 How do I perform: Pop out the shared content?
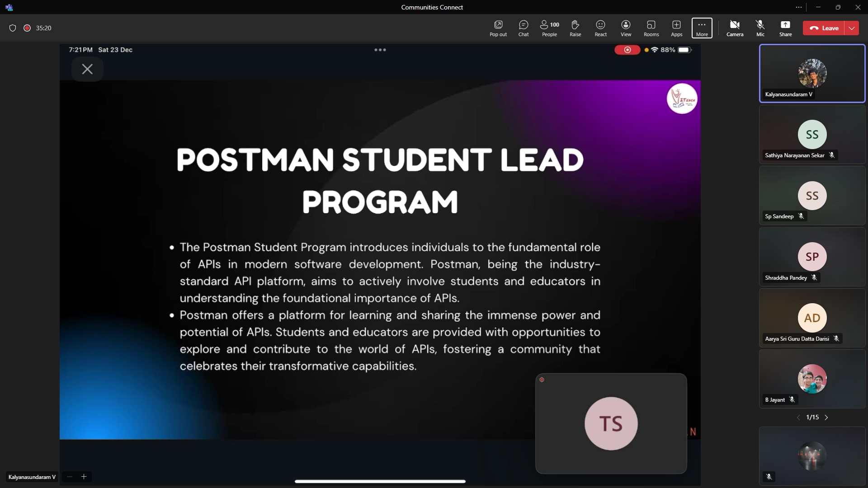pos(498,28)
